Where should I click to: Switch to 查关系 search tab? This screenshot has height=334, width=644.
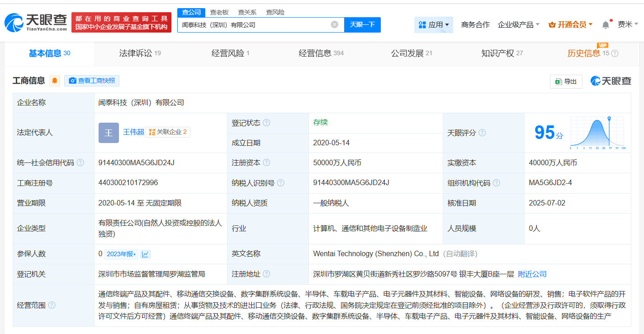point(247,12)
